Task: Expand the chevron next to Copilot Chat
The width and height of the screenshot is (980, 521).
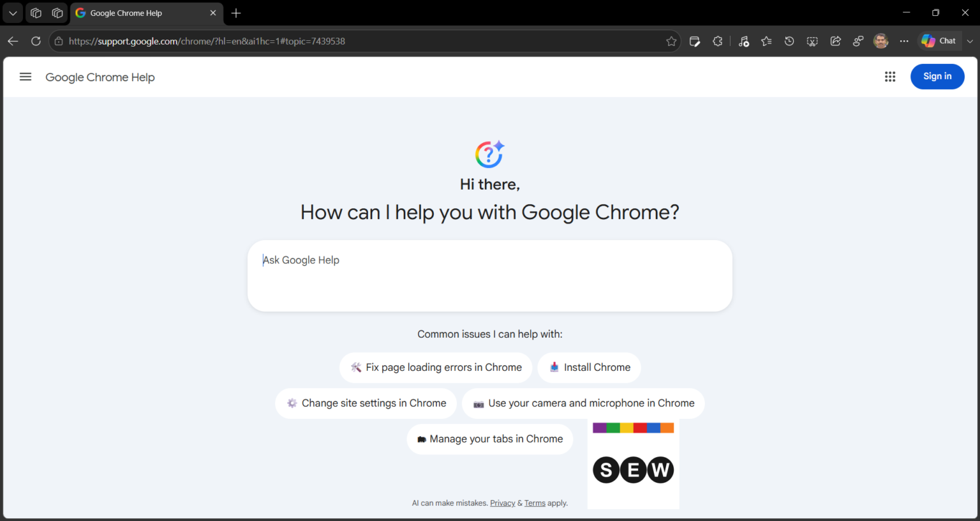Action: point(970,41)
